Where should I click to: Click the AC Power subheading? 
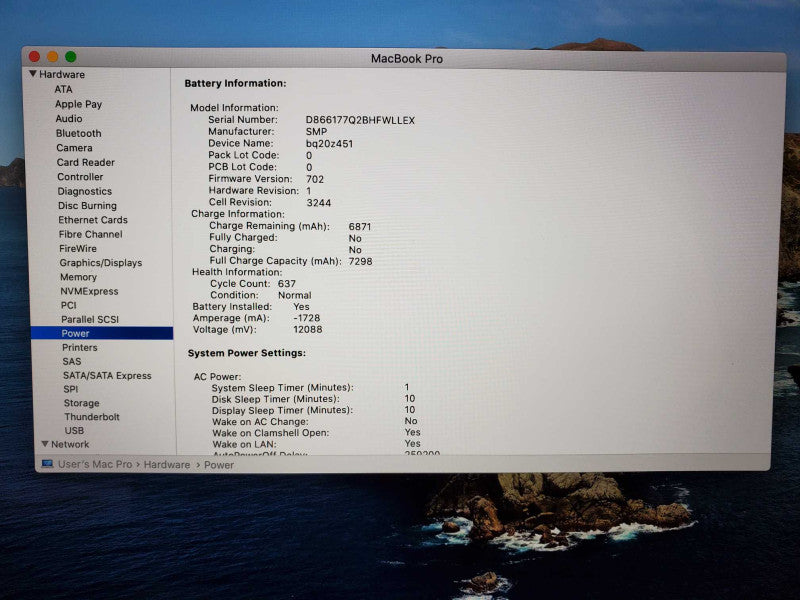tap(217, 377)
